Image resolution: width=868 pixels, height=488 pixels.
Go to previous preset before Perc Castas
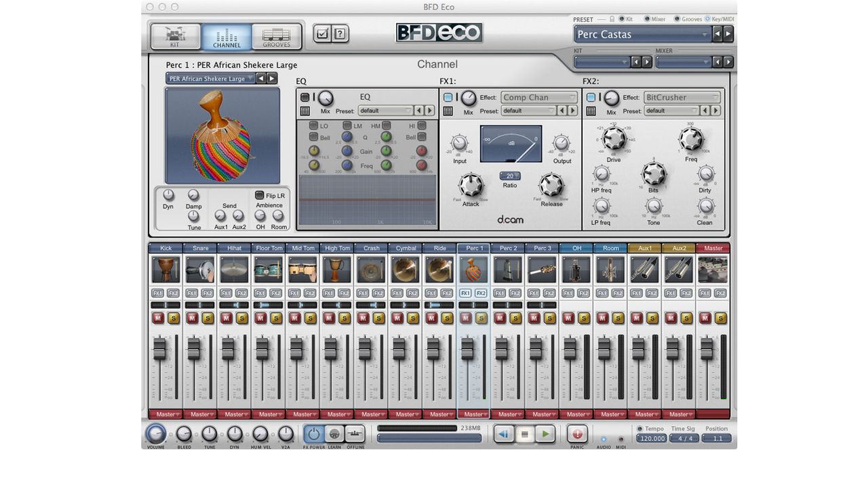click(x=717, y=34)
